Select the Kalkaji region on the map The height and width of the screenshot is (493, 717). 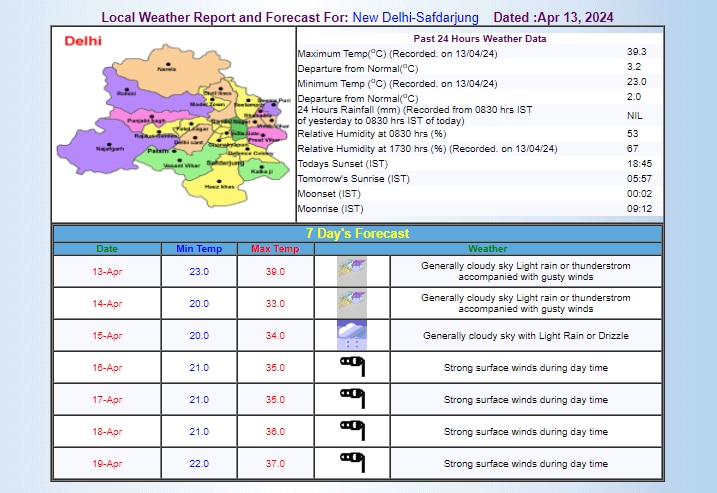[x=262, y=170]
